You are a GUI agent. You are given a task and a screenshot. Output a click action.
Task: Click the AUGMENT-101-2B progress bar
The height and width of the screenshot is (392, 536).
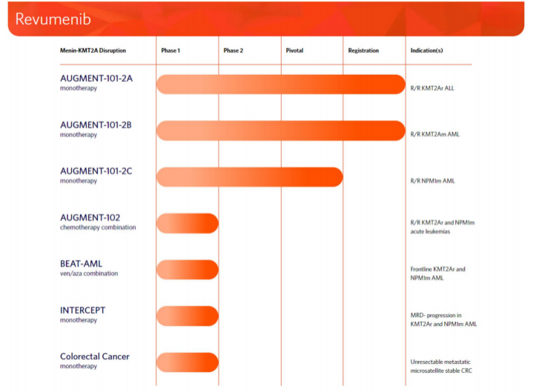pyautogui.click(x=281, y=130)
